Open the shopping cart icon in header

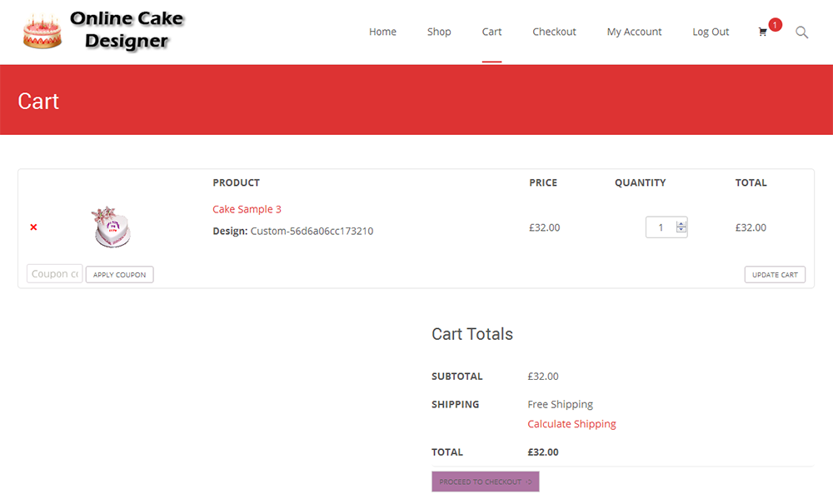pos(762,32)
